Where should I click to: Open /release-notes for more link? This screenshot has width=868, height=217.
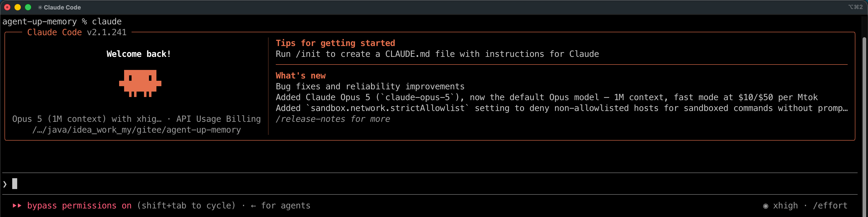click(333, 119)
